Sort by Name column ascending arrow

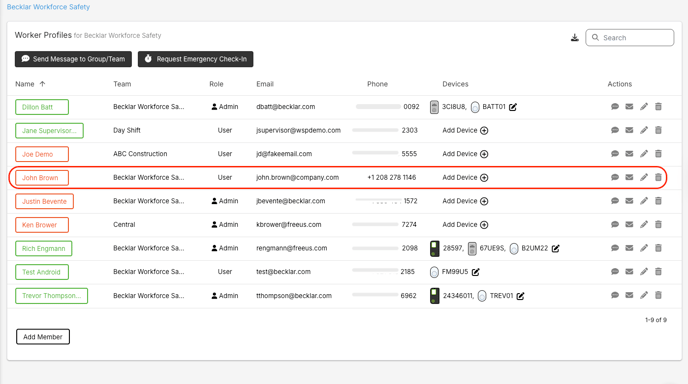click(x=42, y=84)
